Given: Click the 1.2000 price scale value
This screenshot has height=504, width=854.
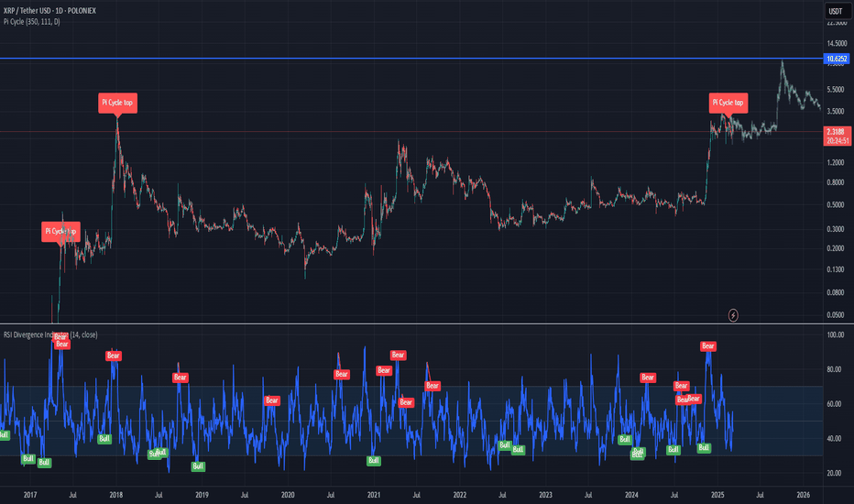Looking at the screenshot, I should pos(837,162).
